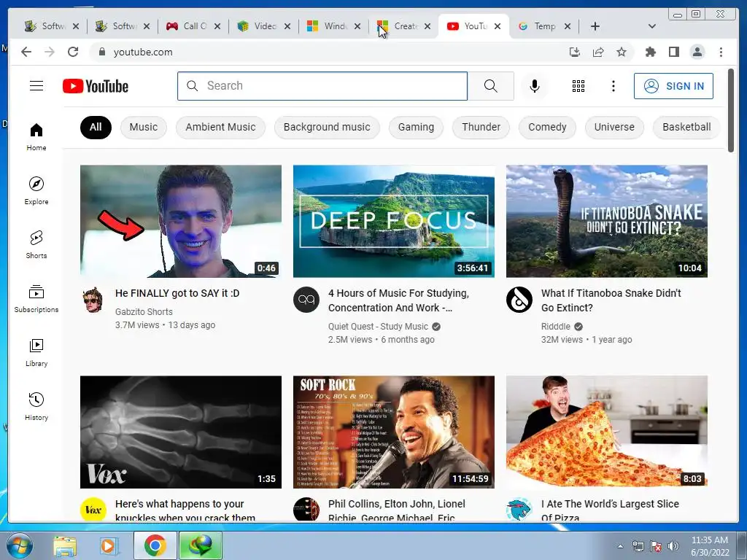The image size is (747, 560).
Task: Select the Gaming filter chip
Action: coord(416,127)
